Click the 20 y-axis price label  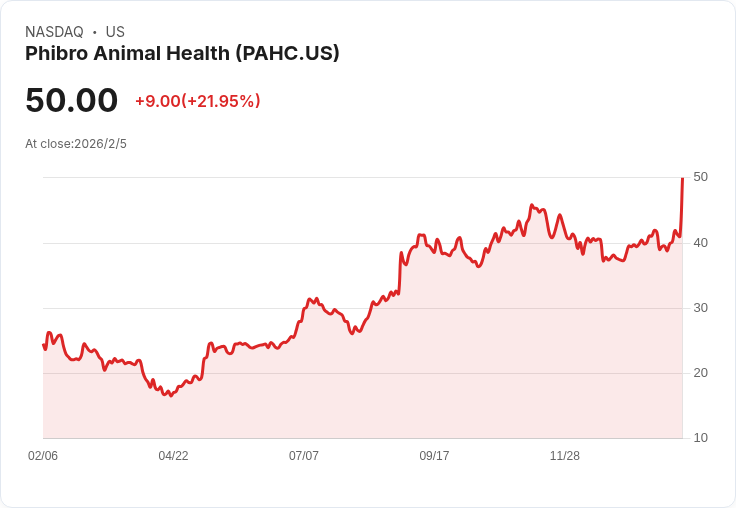coord(700,373)
